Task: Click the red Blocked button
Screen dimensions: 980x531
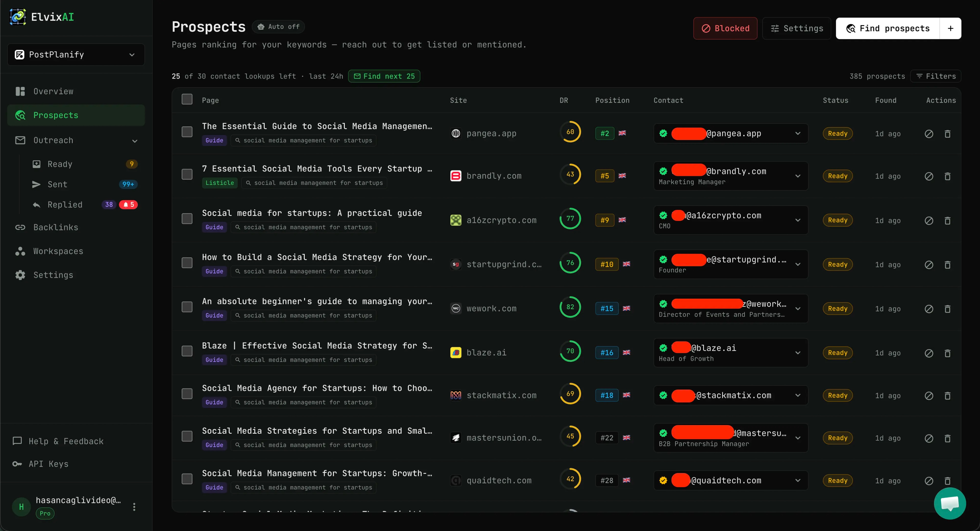Action: coord(725,28)
